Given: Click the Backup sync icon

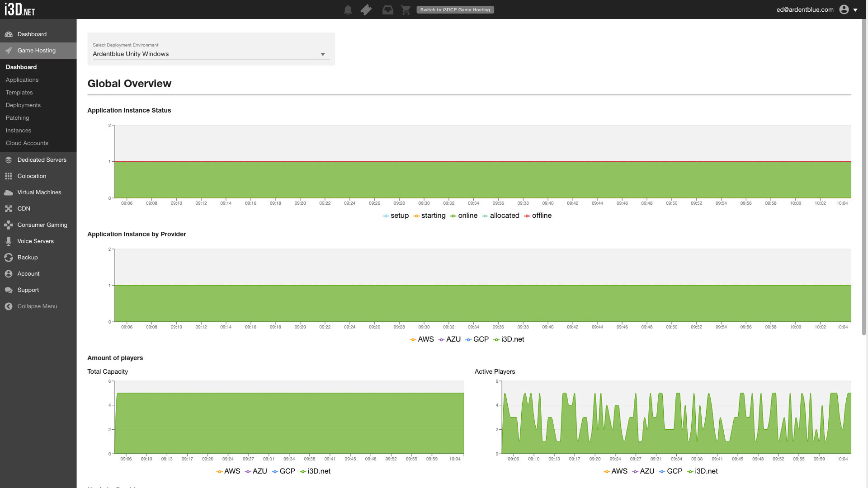Looking at the screenshot, I should click(x=9, y=258).
